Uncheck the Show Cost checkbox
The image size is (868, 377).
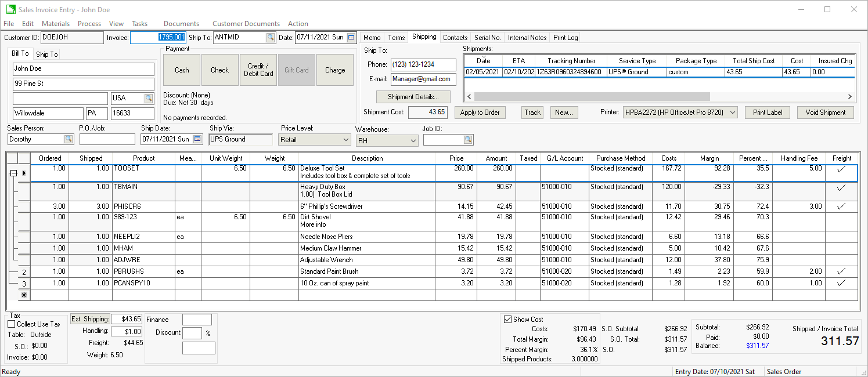pos(508,320)
